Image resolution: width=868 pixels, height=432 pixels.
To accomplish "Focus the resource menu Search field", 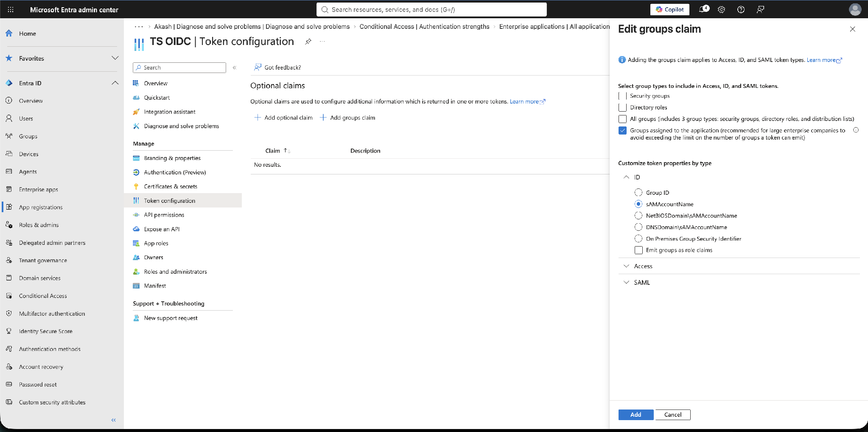I will coord(179,67).
